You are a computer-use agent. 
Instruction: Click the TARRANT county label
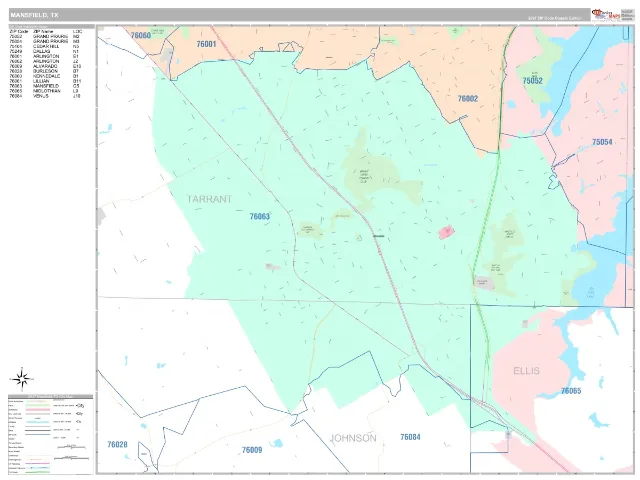209,199
